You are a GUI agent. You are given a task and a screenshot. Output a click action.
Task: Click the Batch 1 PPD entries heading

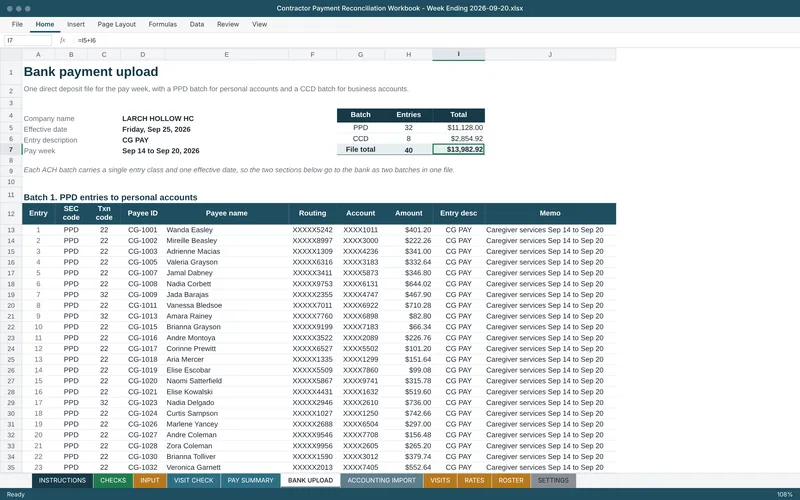110,197
